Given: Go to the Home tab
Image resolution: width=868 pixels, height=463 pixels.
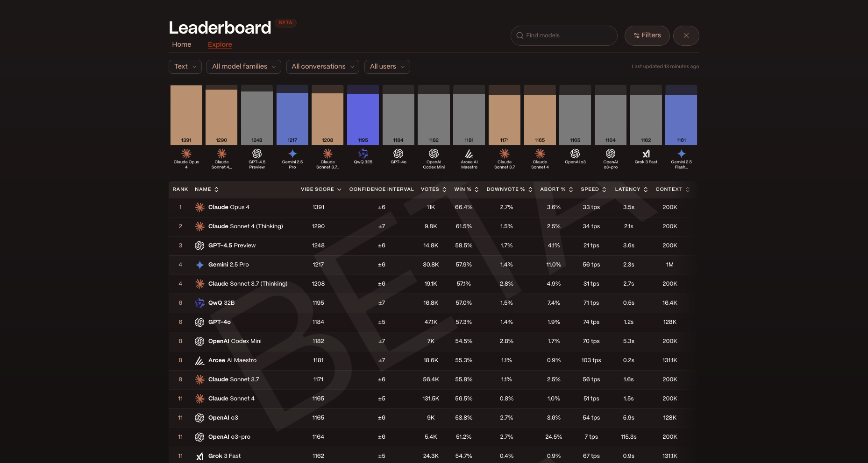Looking at the screenshot, I should (181, 44).
